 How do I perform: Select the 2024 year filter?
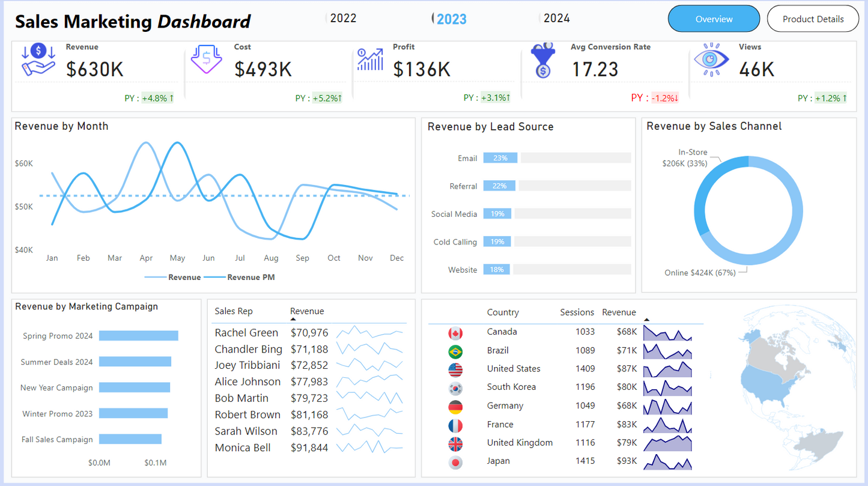(556, 19)
